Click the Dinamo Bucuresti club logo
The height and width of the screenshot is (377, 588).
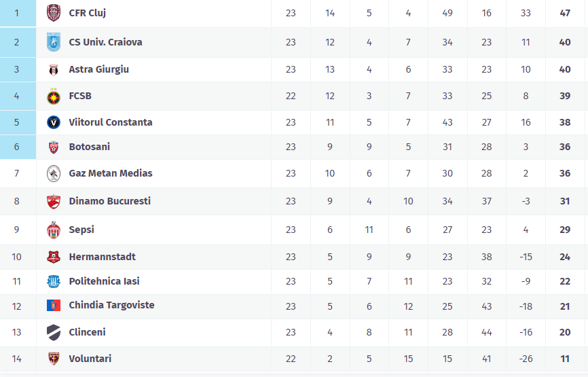[53, 201]
